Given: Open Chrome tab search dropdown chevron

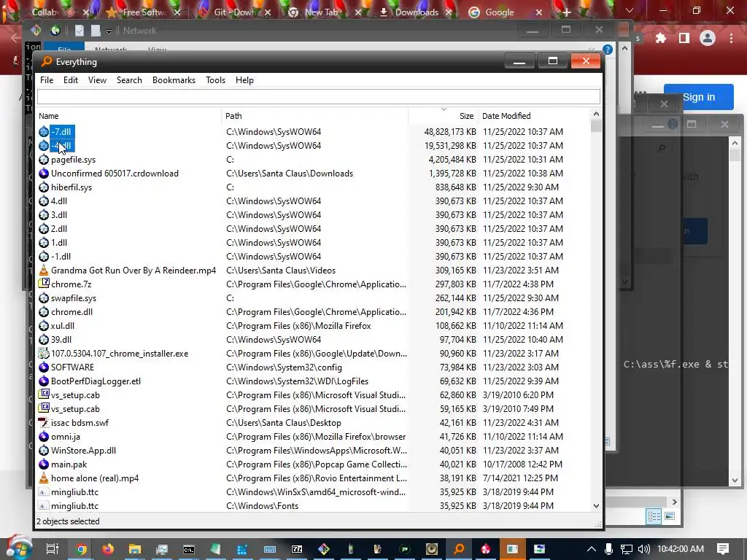Looking at the screenshot, I should point(630,10).
